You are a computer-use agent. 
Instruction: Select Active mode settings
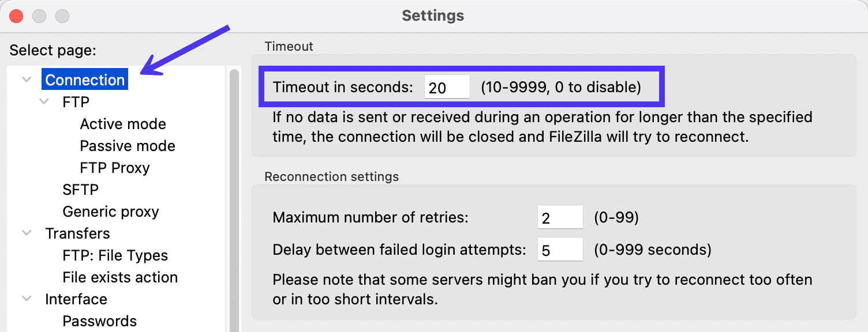122,123
